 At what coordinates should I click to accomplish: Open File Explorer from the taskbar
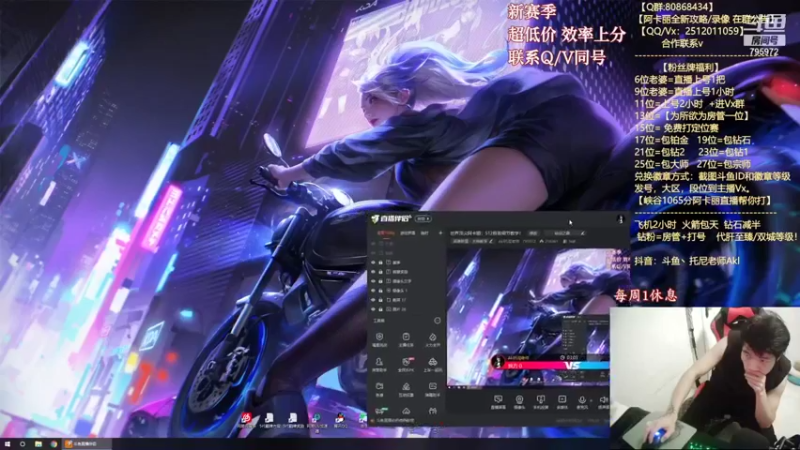pyautogui.click(x=38, y=444)
